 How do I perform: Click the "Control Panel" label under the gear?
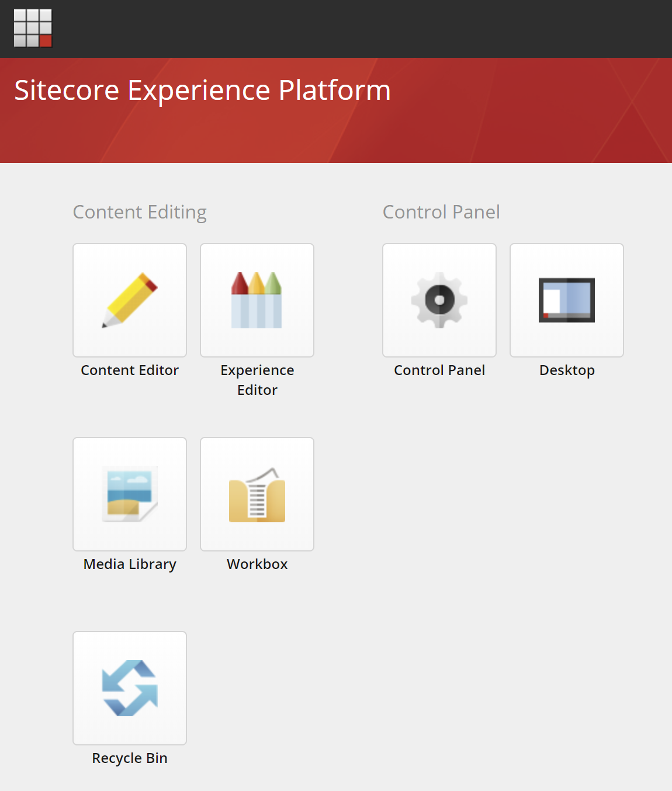[439, 370]
